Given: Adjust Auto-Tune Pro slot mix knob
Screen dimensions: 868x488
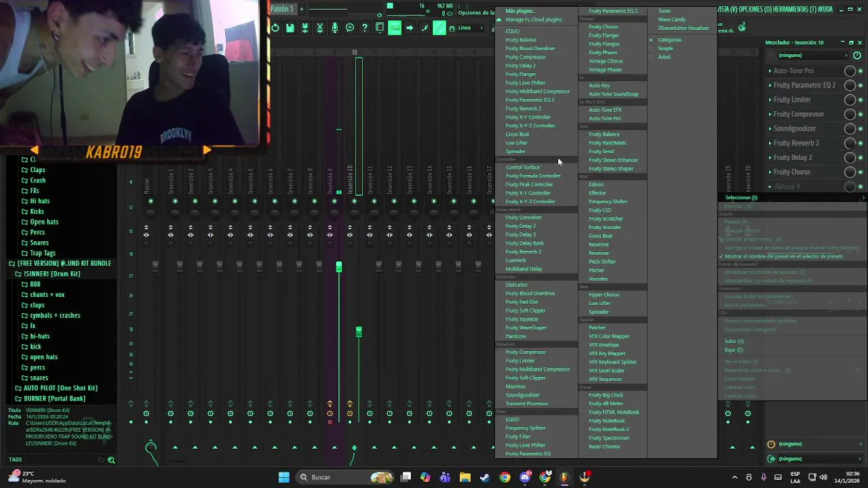Looking at the screenshot, I should pos(850,71).
